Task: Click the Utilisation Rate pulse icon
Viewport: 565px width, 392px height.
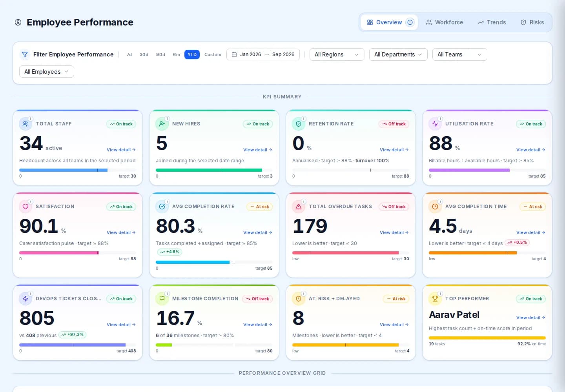Action: click(x=435, y=124)
